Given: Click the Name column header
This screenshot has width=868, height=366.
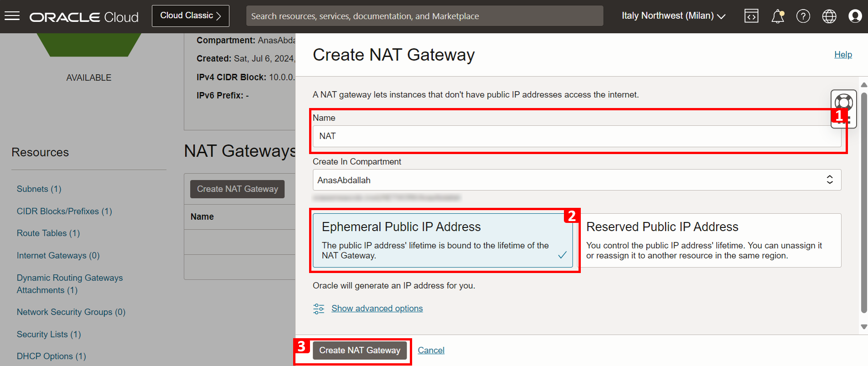Looking at the screenshot, I should click(x=202, y=217).
